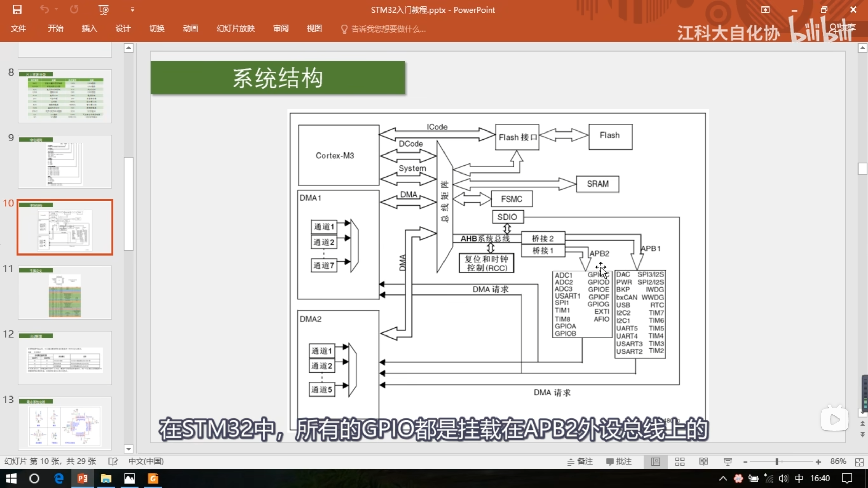The height and width of the screenshot is (488, 868).
Task: Start slideshow from beginning icon
Action: (103, 9)
